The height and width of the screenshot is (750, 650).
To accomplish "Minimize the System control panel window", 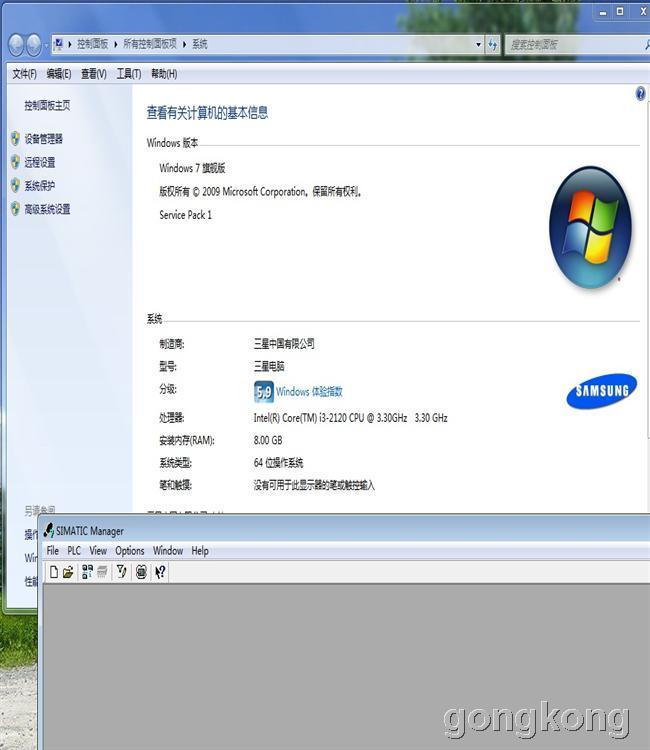I will [603, 11].
